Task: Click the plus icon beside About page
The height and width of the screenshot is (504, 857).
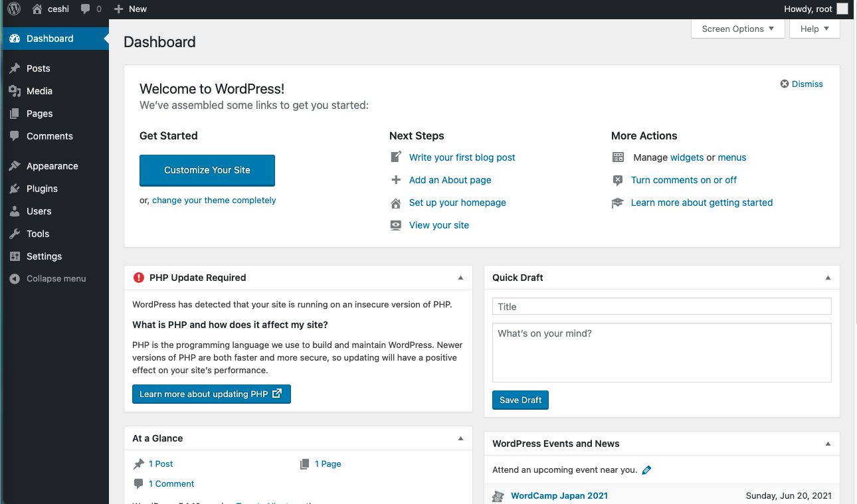Action: pyautogui.click(x=396, y=180)
